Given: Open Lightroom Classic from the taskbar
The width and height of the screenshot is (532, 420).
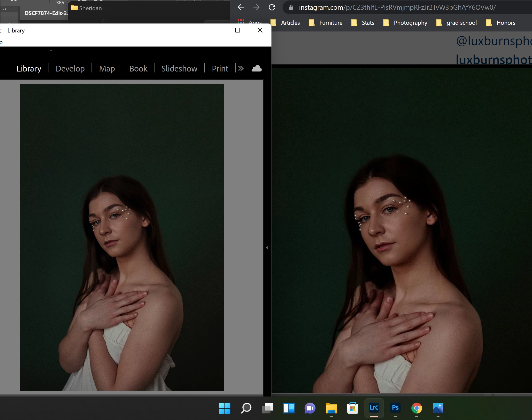Looking at the screenshot, I should pos(374,408).
